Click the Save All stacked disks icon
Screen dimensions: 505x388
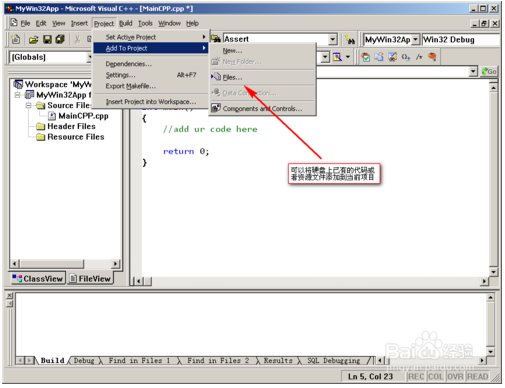[x=60, y=39]
